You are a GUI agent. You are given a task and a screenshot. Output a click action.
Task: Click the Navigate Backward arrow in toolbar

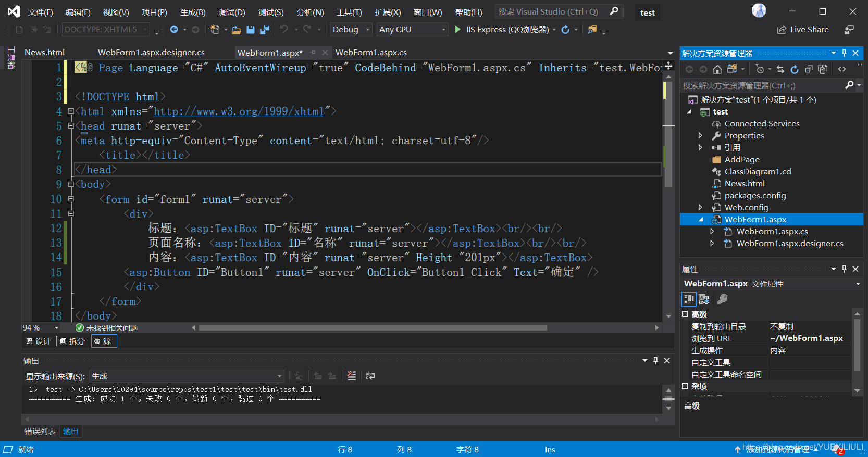(174, 30)
